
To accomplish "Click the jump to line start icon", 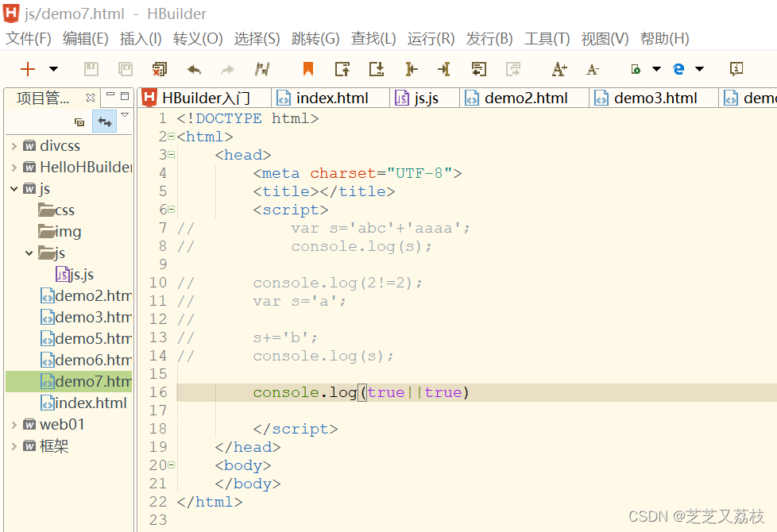I will click(411, 69).
